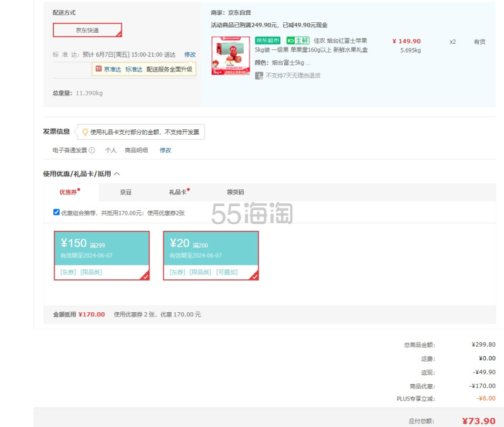Click the 商品明细 invoice content text
The width and height of the screenshot is (504, 427).
tap(137, 150)
